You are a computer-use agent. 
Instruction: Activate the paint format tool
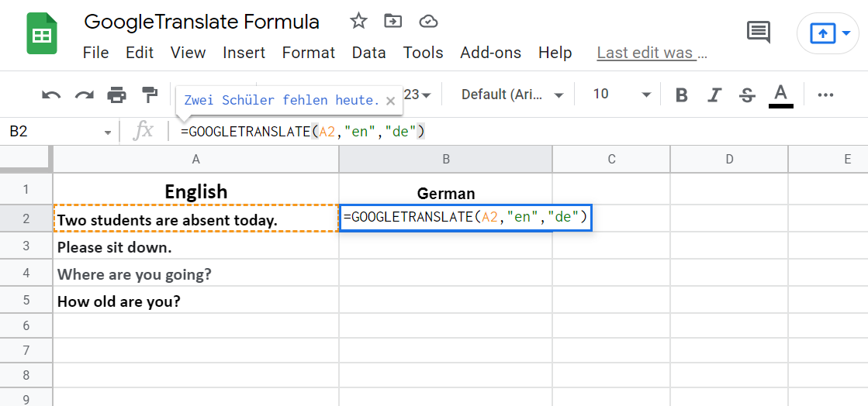(x=149, y=95)
